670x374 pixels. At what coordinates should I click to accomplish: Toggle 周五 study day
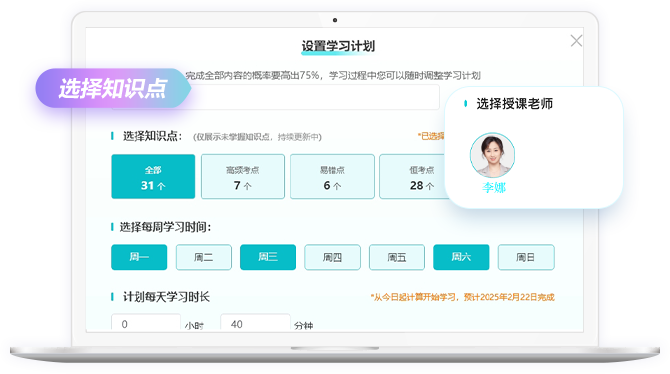pos(397,257)
